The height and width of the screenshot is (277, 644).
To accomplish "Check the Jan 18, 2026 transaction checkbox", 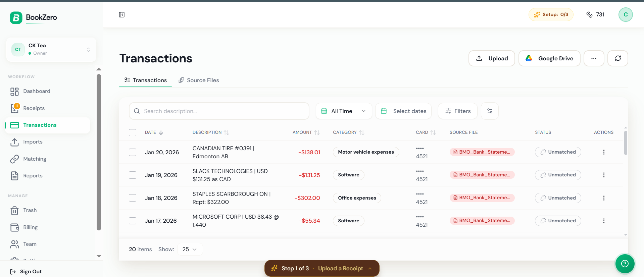I will (x=133, y=198).
